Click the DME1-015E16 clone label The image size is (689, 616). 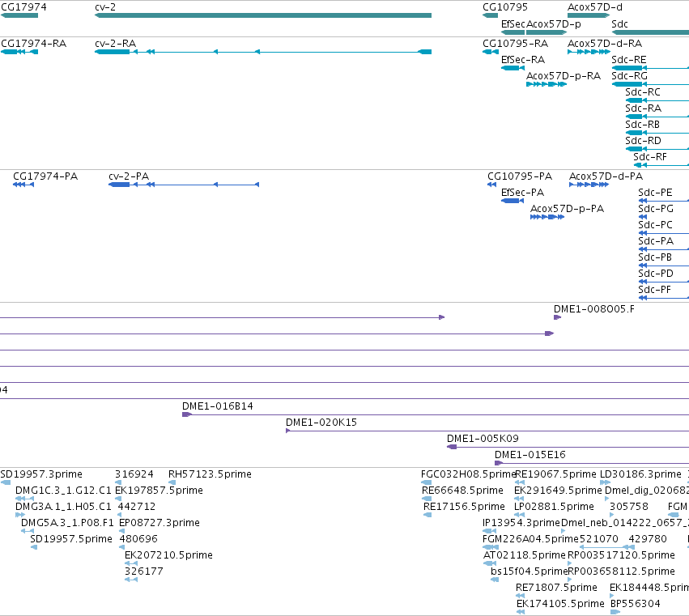530,455
